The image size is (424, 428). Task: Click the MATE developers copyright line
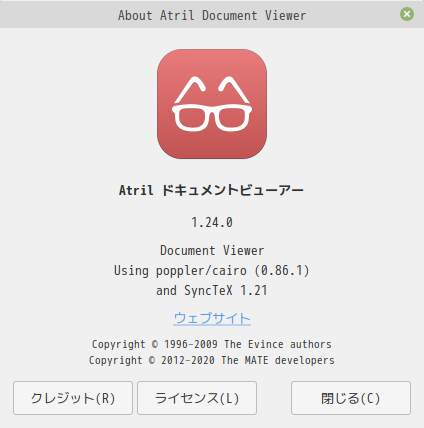click(212, 360)
